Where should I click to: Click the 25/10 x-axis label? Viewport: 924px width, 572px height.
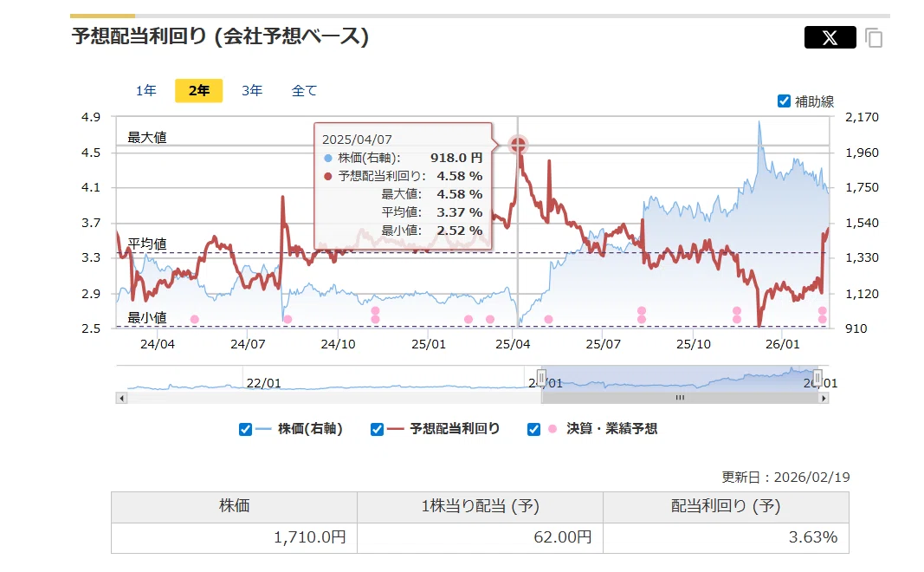[694, 344]
